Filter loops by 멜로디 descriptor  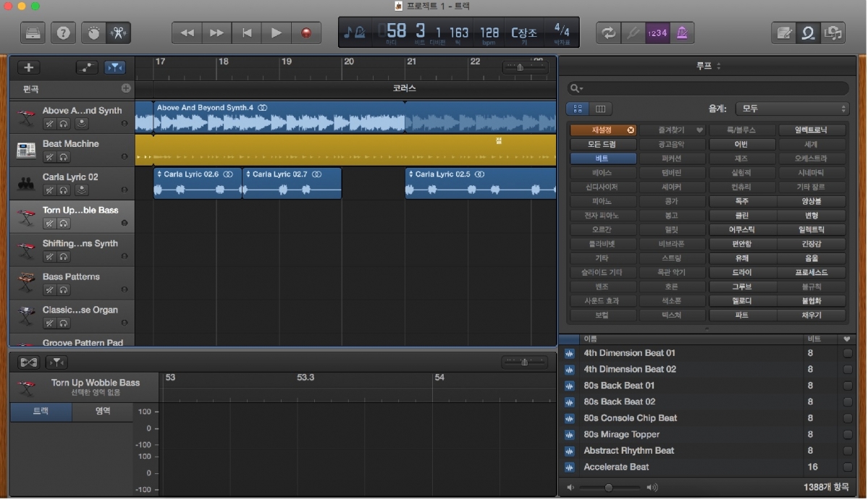point(741,301)
